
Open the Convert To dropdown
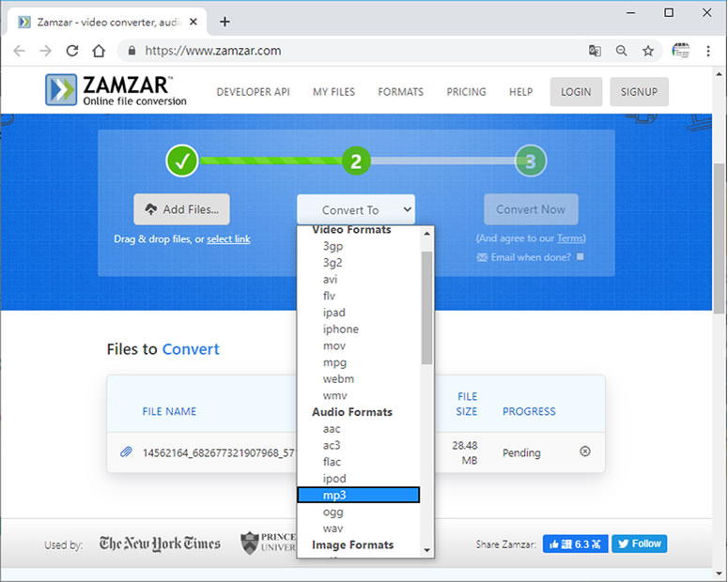point(356,209)
